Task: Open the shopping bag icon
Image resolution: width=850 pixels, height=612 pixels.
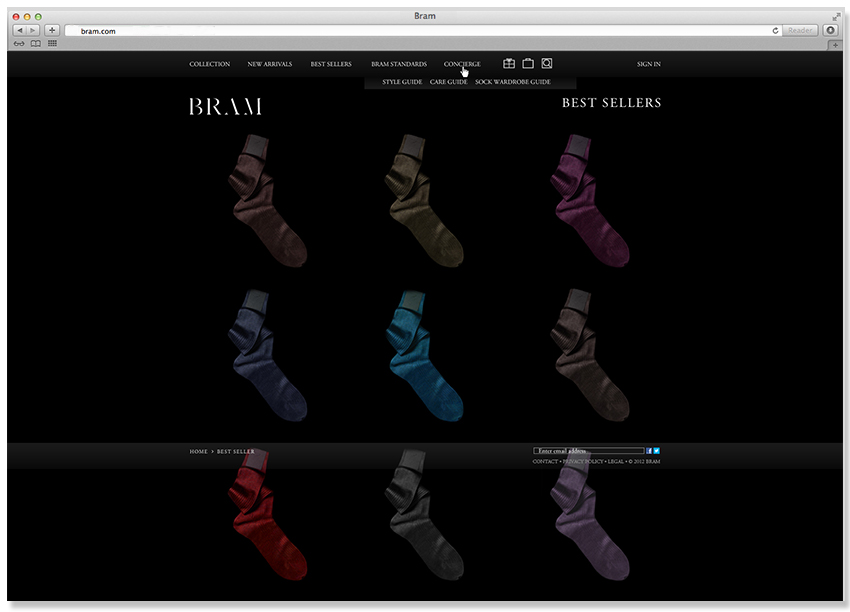Action: (x=528, y=63)
